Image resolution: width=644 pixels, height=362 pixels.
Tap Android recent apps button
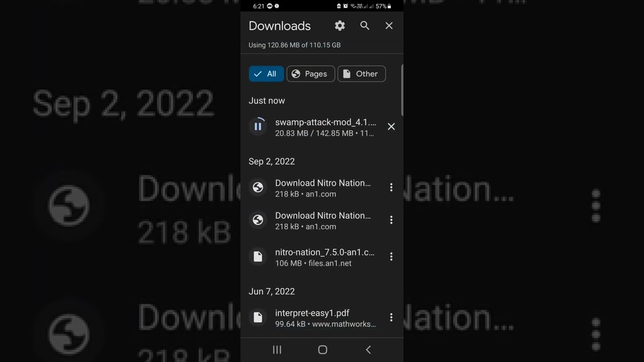point(277,350)
